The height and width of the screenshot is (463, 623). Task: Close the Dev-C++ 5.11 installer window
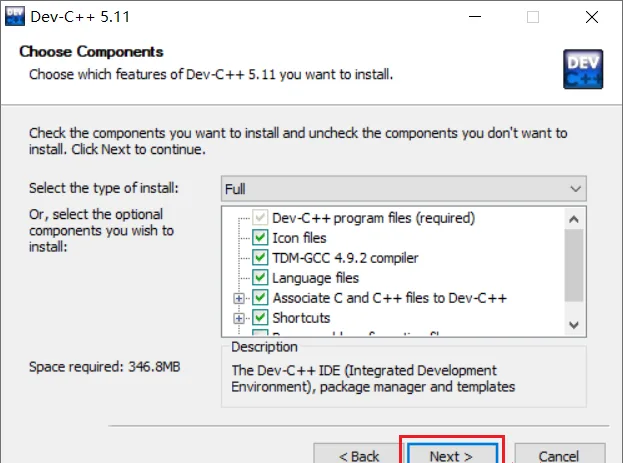pos(592,17)
